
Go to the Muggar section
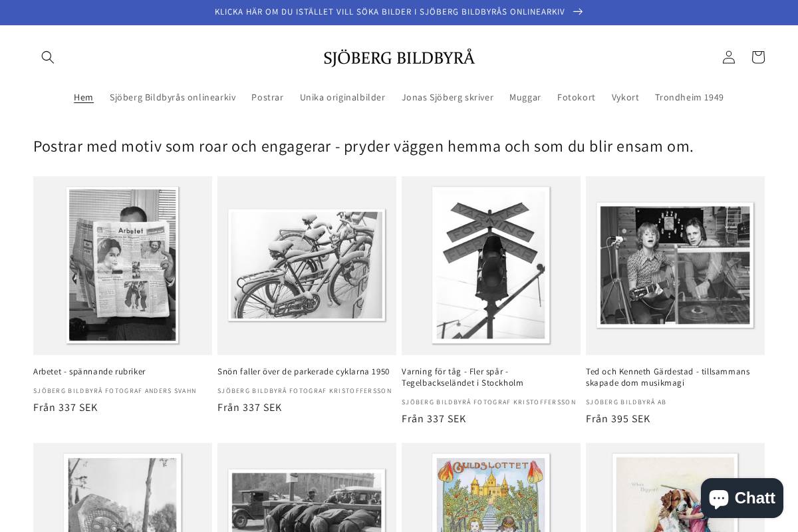click(525, 97)
